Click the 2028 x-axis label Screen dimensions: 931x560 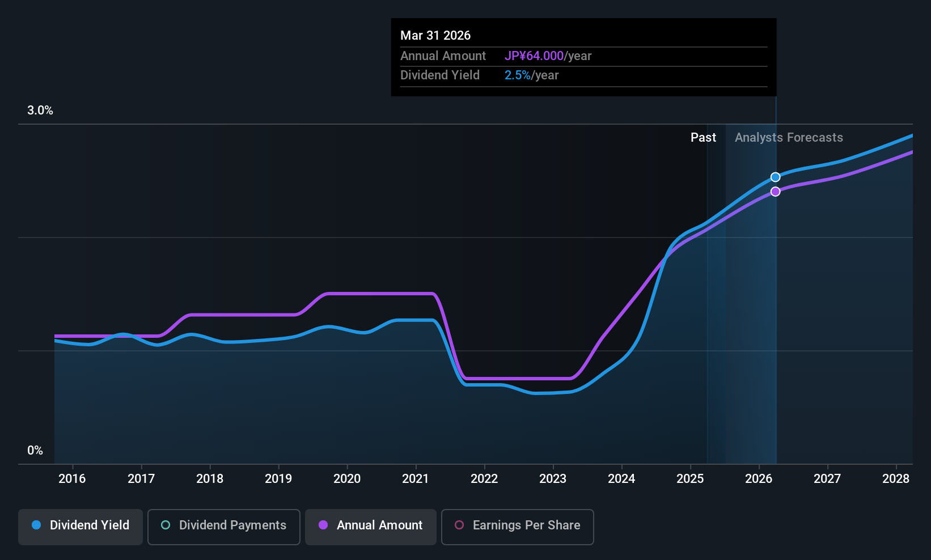pos(896,479)
